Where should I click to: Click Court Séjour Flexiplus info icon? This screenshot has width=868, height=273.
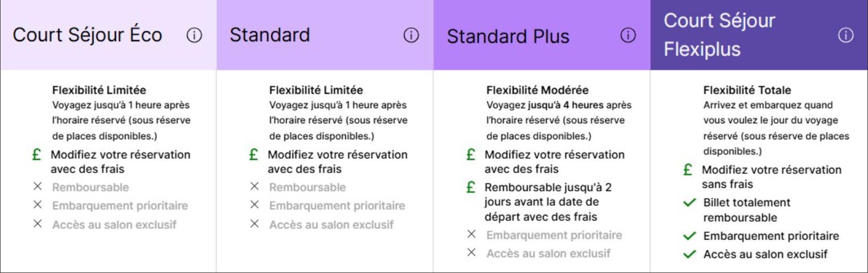[x=846, y=36]
